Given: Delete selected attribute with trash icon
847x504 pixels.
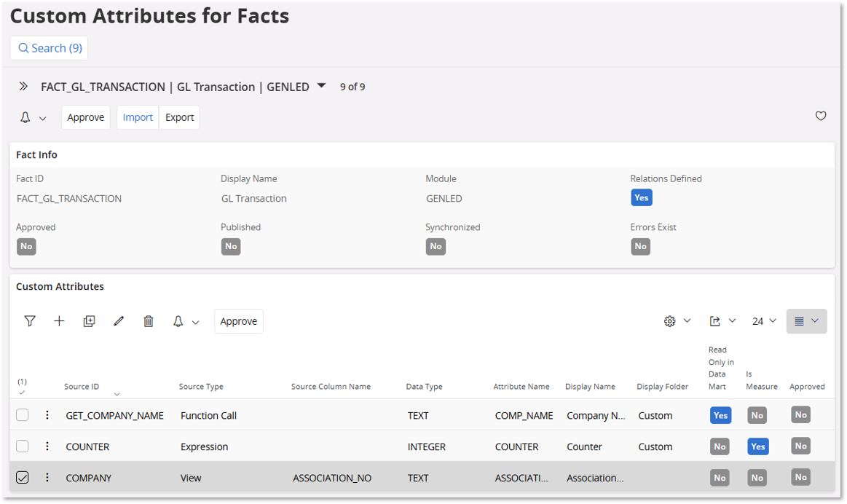Looking at the screenshot, I should pos(149,321).
